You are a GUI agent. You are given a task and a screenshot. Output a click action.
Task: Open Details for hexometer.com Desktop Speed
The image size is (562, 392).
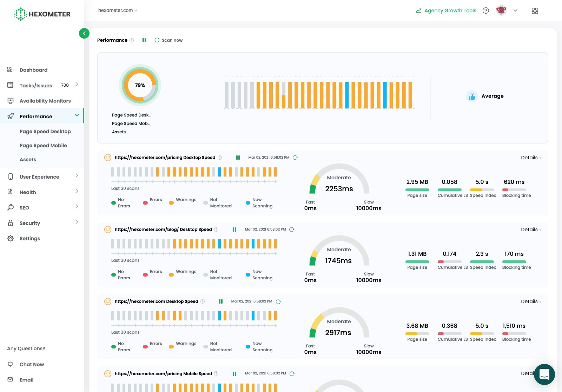coord(531,301)
